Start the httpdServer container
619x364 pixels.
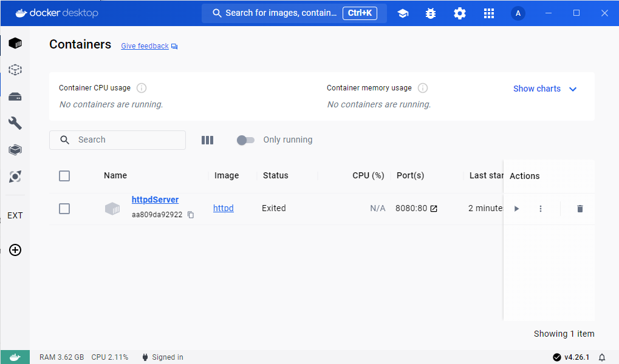point(516,209)
